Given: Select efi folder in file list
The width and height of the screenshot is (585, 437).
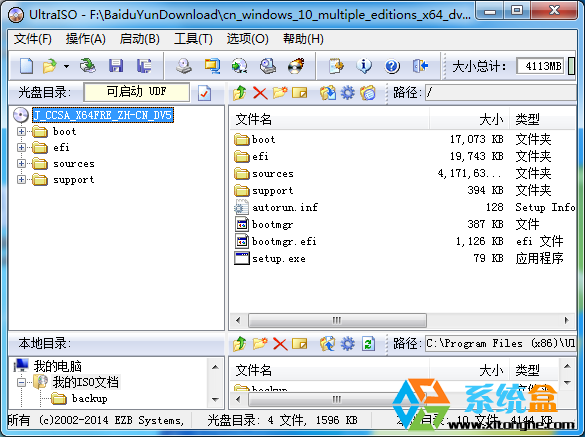Looking at the screenshot, I should [260, 156].
